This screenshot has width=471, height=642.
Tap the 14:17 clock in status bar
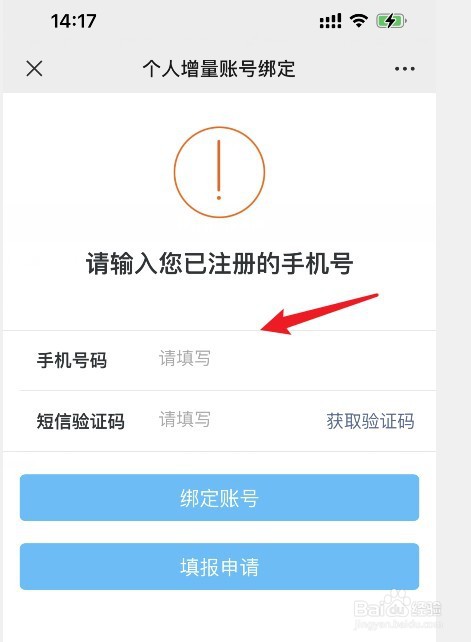(73, 21)
